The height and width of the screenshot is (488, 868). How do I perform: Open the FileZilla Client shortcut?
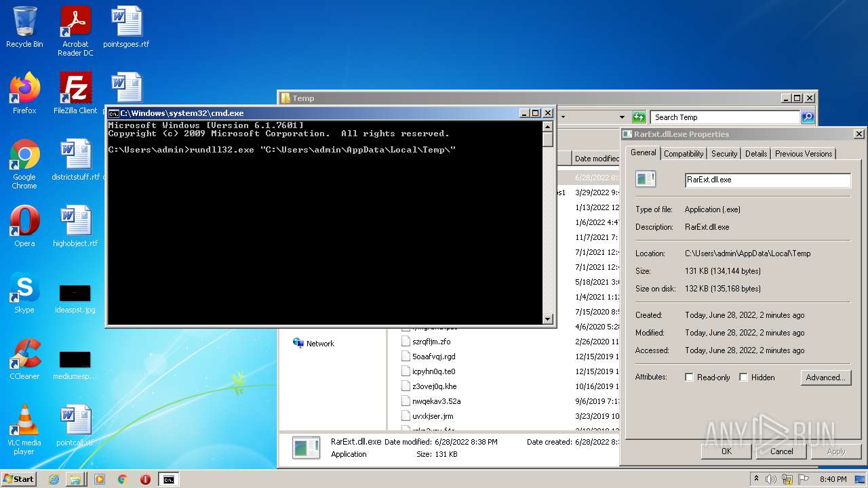point(75,94)
